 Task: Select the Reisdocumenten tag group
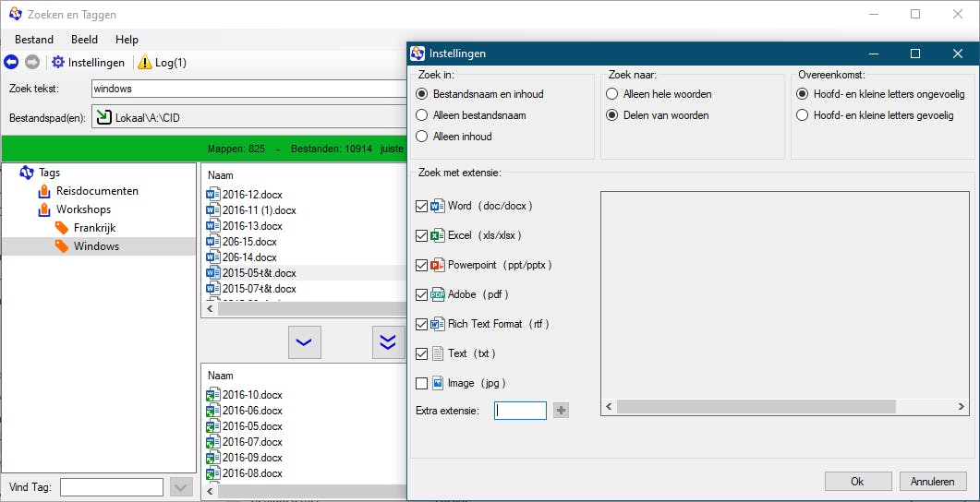97,191
